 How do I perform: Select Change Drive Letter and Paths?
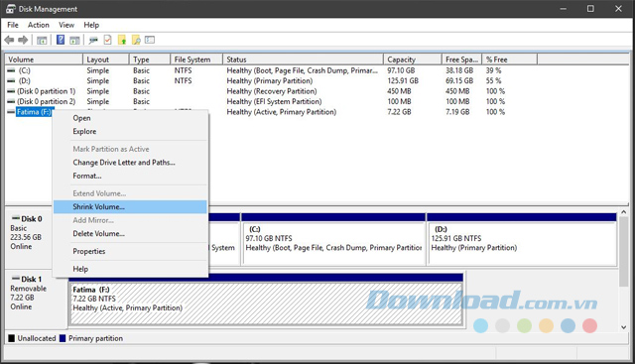[130, 163]
